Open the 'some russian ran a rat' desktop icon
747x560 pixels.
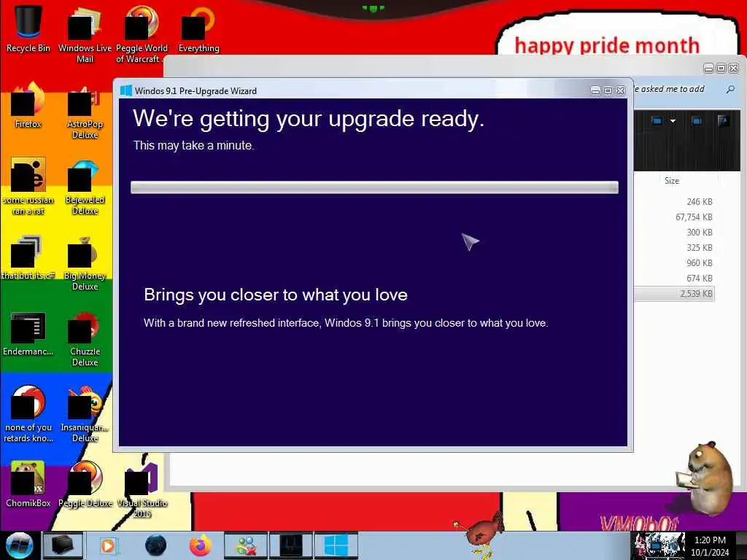[x=28, y=186]
